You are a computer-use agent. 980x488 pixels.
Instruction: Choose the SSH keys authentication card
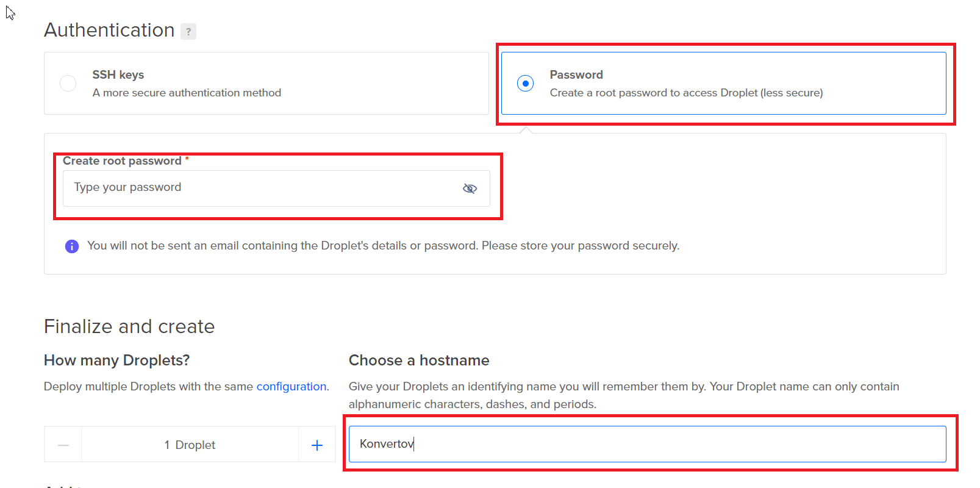pyautogui.click(x=266, y=83)
